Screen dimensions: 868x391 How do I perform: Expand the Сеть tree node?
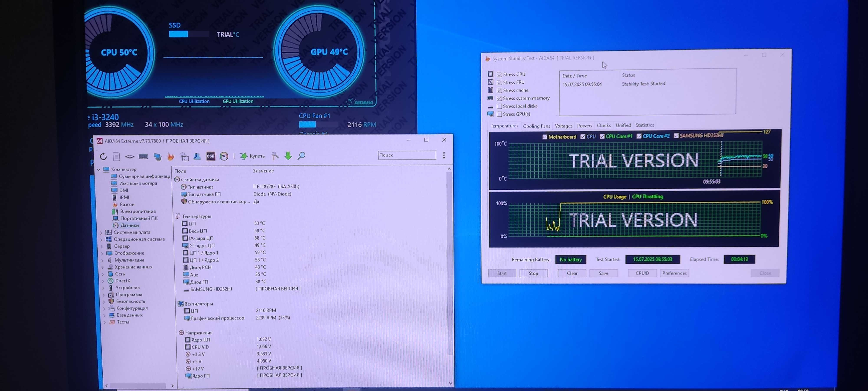pyautogui.click(x=103, y=274)
